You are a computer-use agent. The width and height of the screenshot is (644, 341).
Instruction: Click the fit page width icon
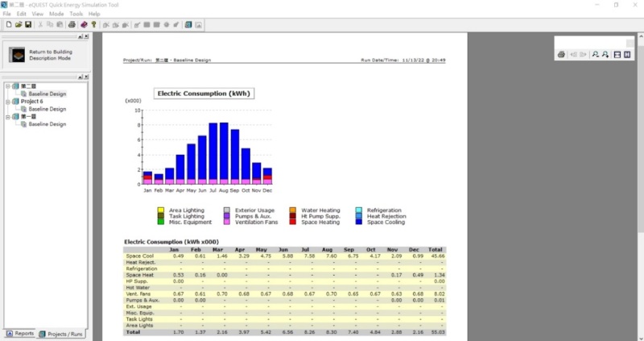tap(617, 54)
